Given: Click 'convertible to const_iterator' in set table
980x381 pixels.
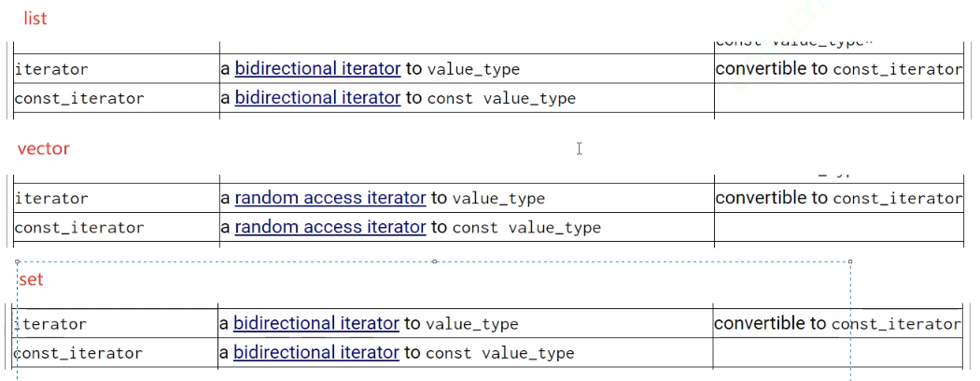Looking at the screenshot, I should click(836, 323).
